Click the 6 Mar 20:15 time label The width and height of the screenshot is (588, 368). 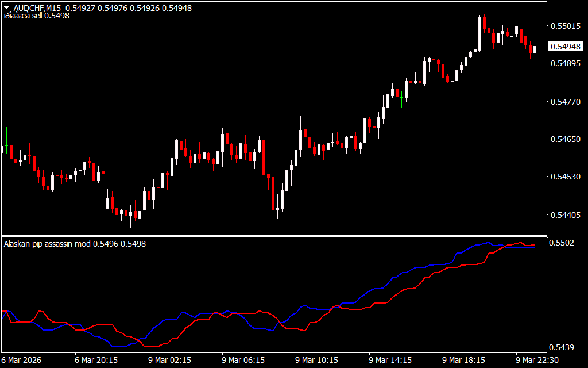(x=96, y=361)
